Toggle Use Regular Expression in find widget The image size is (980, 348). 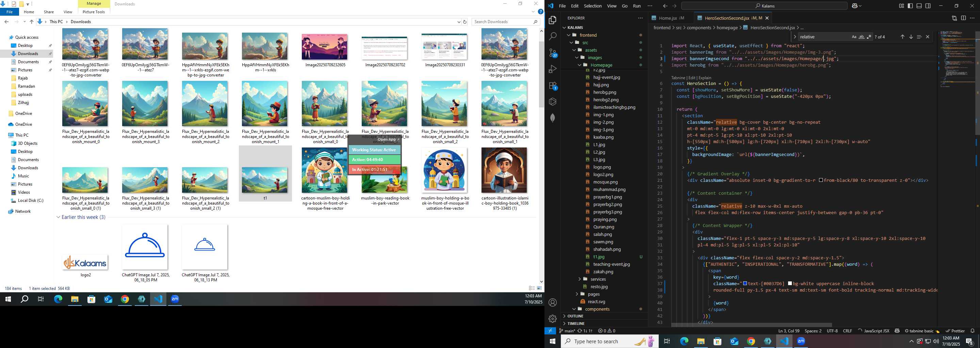coord(869,37)
